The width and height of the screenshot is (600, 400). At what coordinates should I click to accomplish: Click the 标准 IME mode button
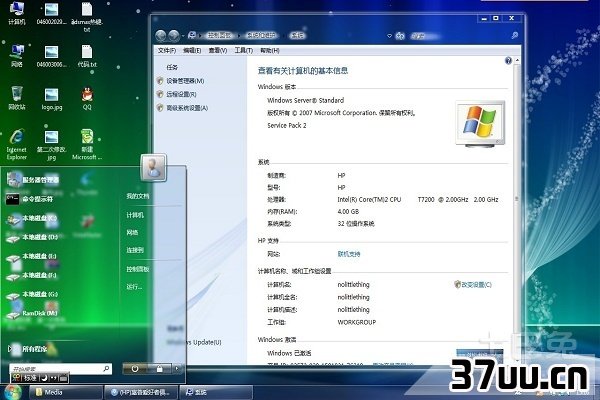point(29,378)
